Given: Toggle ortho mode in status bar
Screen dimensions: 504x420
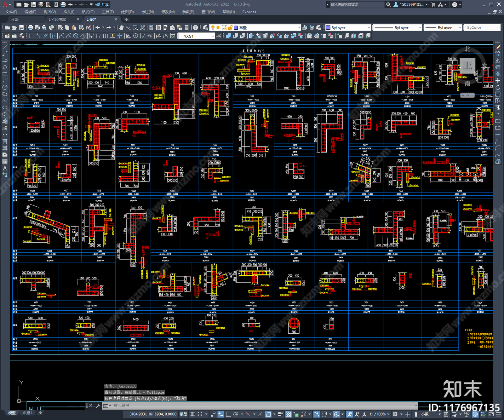Looking at the screenshot, I should (x=228, y=414).
